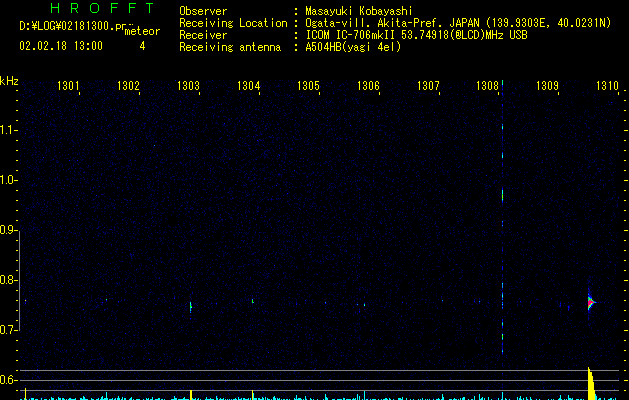Screen dimensions: 629x400
Task: Click the 1309 time axis marker
Action: [x=547, y=86]
